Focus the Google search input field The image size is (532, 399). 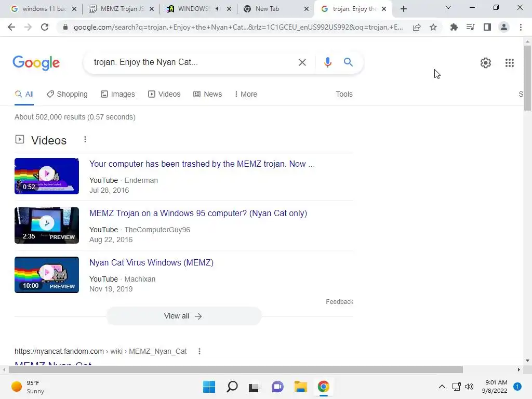[192, 62]
